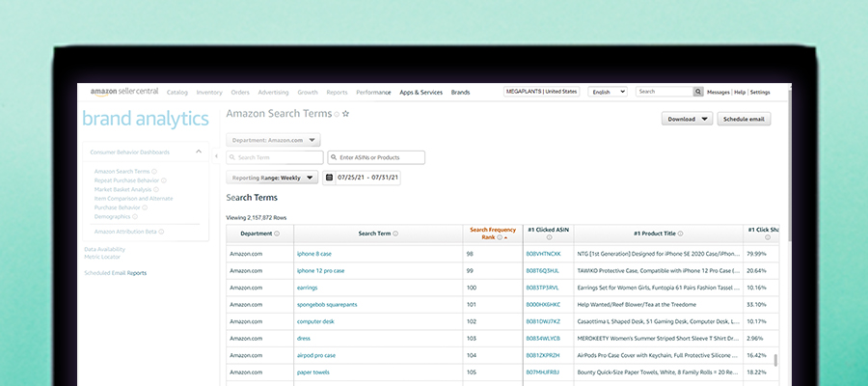Click the Enter ASINs or Products field
The width and height of the screenshot is (868, 386).
click(376, 157)
